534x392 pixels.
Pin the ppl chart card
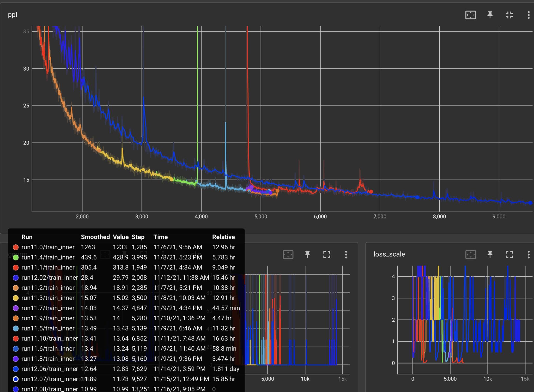[490, 15]
